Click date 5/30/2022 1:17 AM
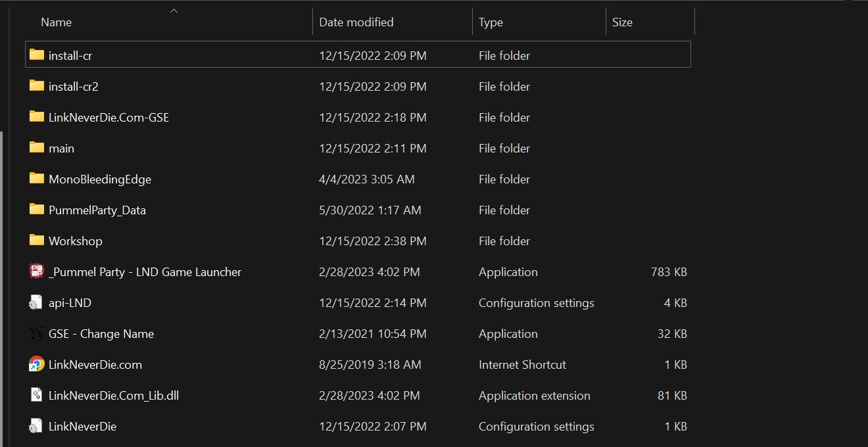The image size is (868, 447). coord(370,210)
